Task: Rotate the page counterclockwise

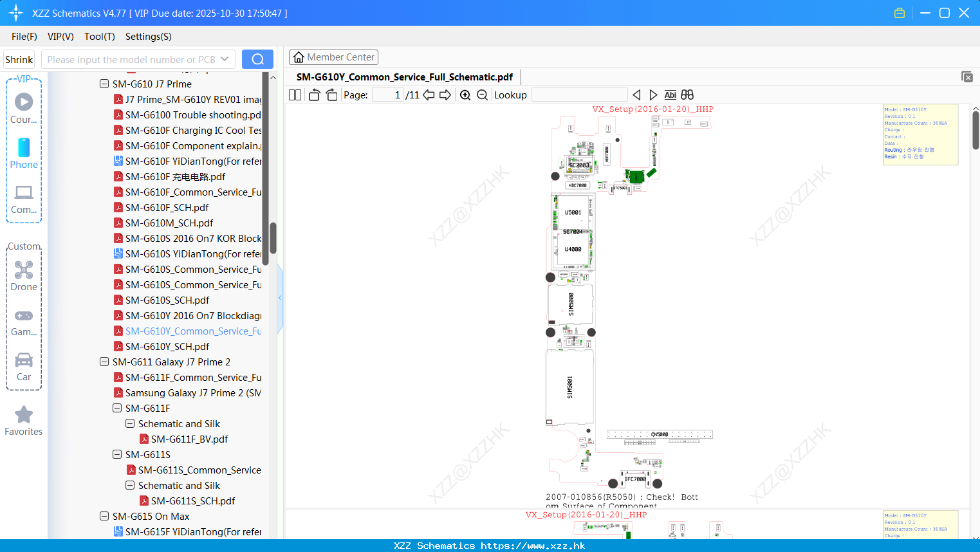Action: 314,95
